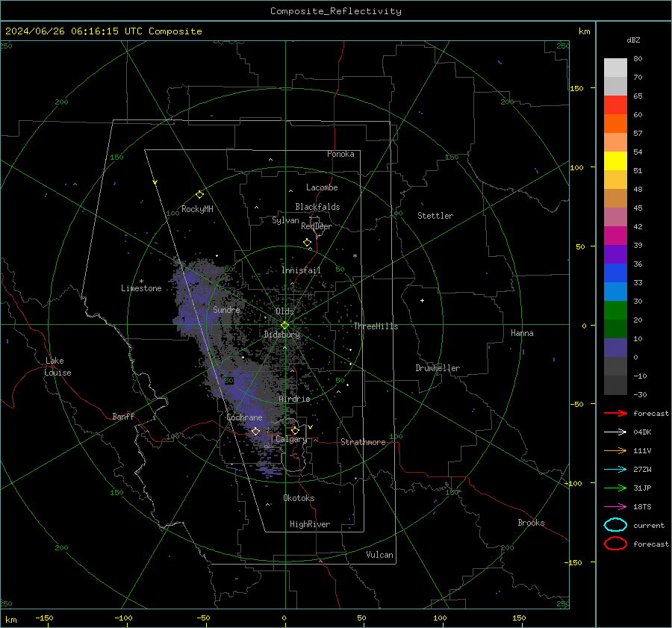This screenshot has width=672, height=628.
Task: Click the RedDeer city label
Action: click(317, 226)
